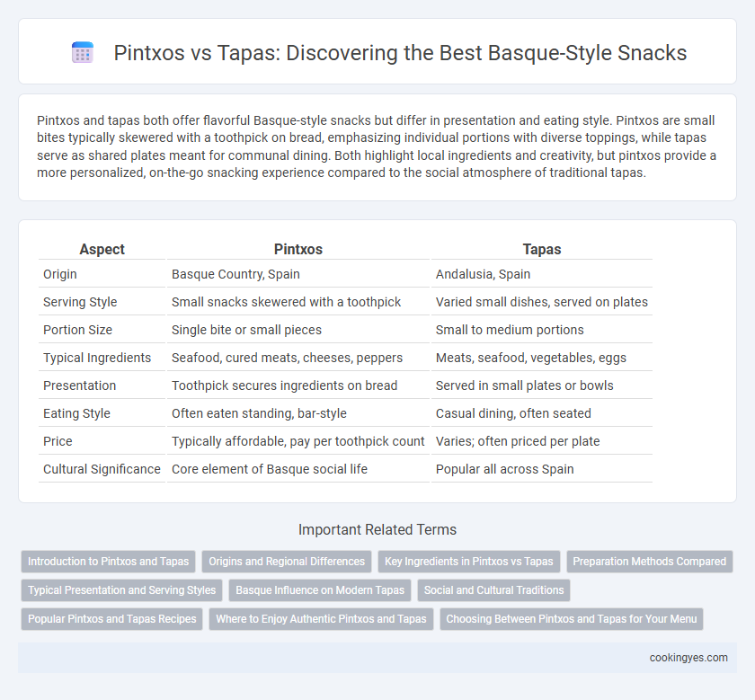Click Where to Enjoy Authentic Pintxos and Tapas
This screenshot has width=755, height=700.
point(321,619)
